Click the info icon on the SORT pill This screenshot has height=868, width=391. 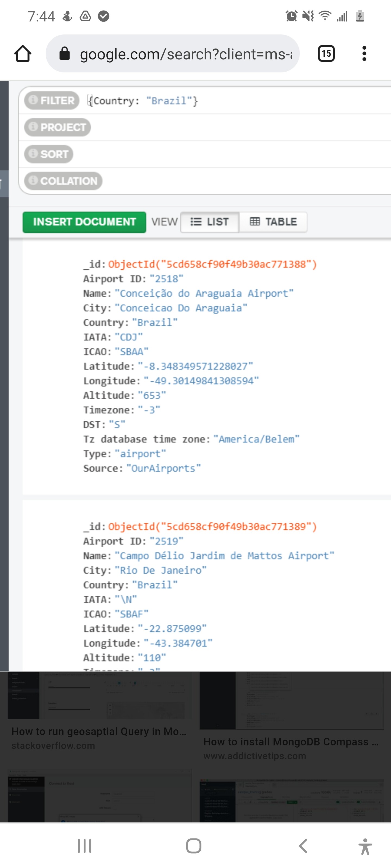pyautogui.click(x=33, y=154)
